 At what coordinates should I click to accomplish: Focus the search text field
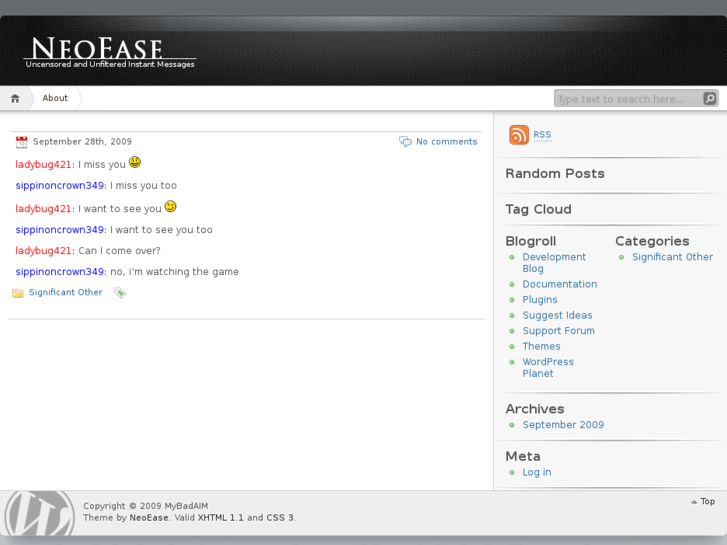click(x=629, y=99)
